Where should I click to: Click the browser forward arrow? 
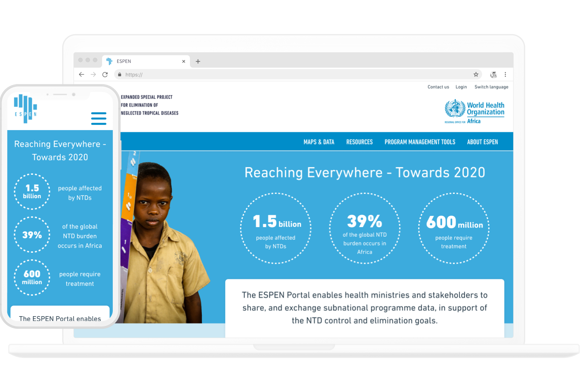93,74
